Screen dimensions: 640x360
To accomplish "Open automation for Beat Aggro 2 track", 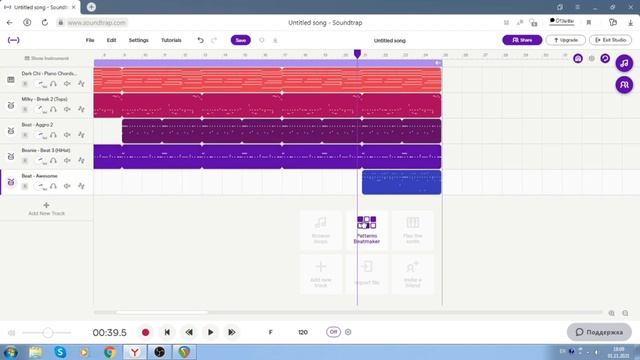I will (81, 135).
